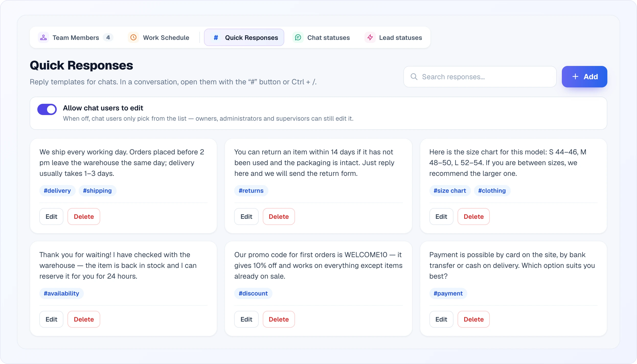Delete the 14 days return response
The image size is (637, 364).
[x=279, y=217]
